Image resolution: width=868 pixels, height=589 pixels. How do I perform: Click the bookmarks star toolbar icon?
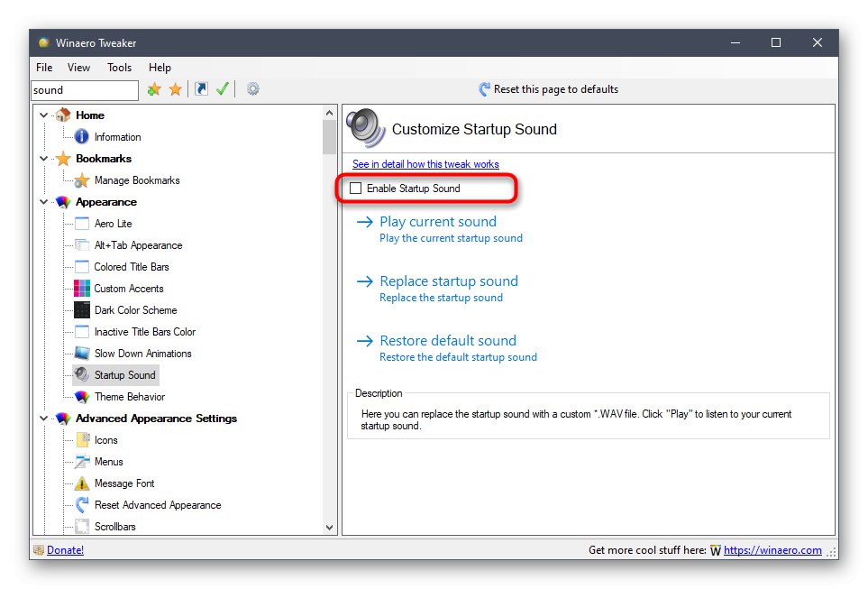[176, 88]
